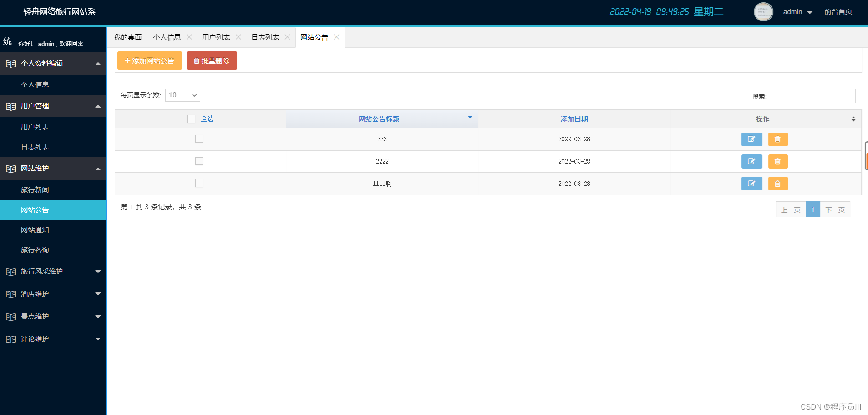The image size is (868, 415).
Task: Check the checkbox for announcement 2222
Action: tap(199, 161)
